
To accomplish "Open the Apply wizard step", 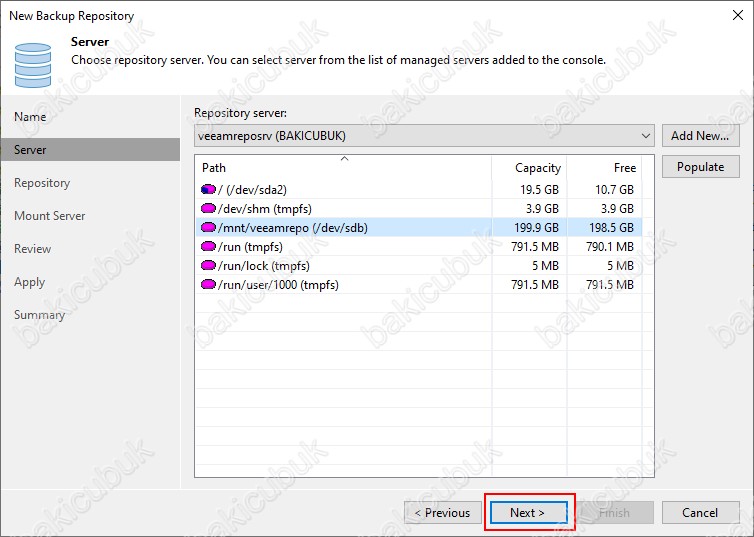I will click(x=29, y=282).
